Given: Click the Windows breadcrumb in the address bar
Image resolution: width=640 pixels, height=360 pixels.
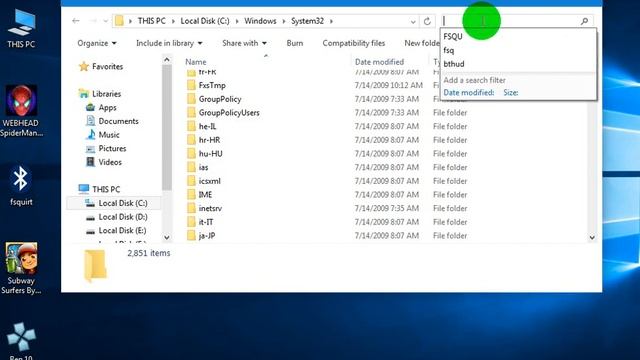Looking at the screenshot, I should coord(260,21).
